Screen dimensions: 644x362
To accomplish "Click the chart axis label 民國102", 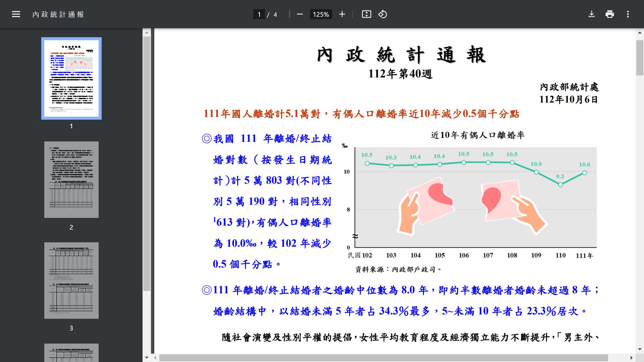I will click(x=360, y=255).
